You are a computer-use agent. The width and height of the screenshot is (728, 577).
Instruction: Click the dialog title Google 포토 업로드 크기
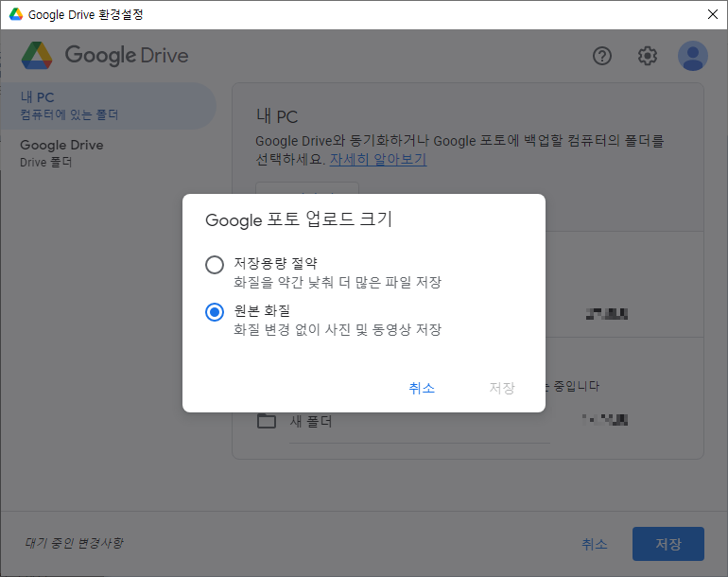[x=299, y=219]
